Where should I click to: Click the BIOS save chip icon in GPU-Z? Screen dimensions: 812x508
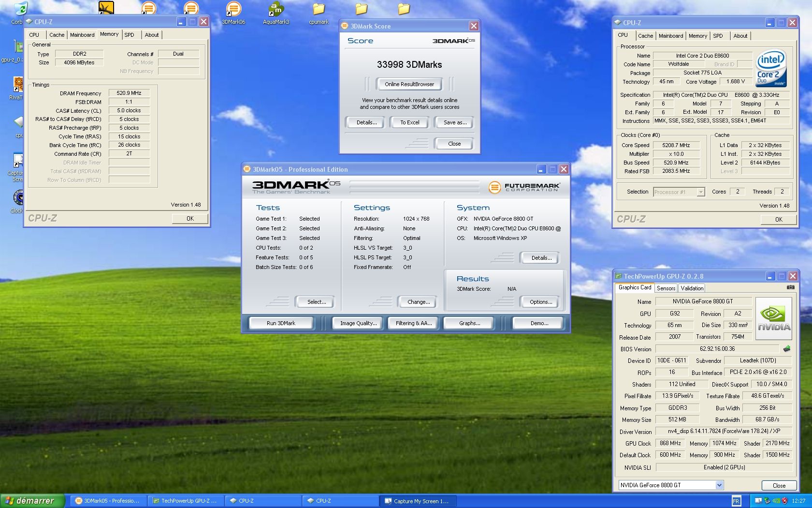pos(787,348)
